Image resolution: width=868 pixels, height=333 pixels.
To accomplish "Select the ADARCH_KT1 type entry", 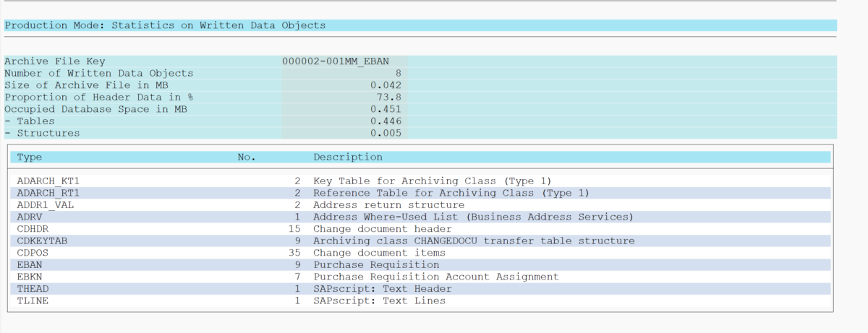I will tap(48, 181).
